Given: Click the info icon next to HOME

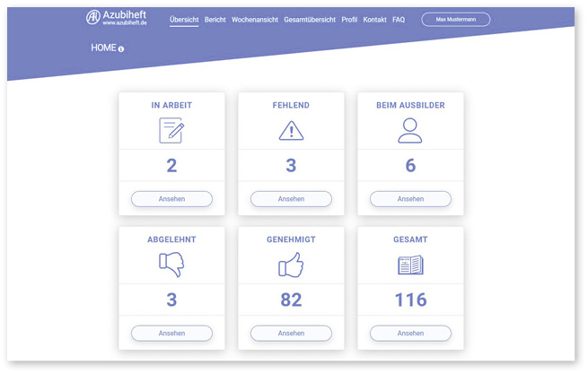Looking at the screenshot, I should pyautogui.click(x=121, y=48).
